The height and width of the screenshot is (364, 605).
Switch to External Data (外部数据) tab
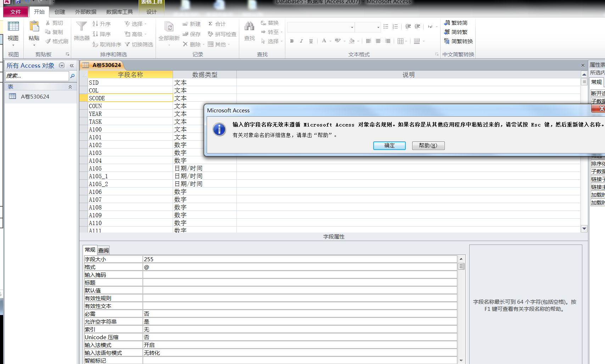point(86,12)
